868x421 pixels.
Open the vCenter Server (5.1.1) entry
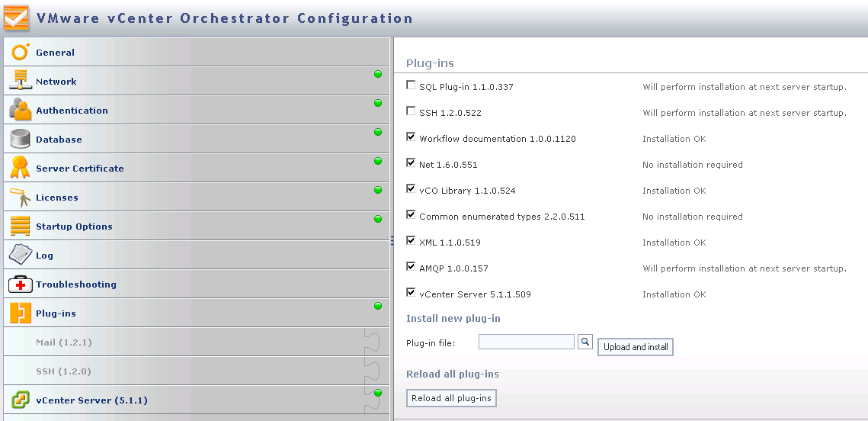91,400
